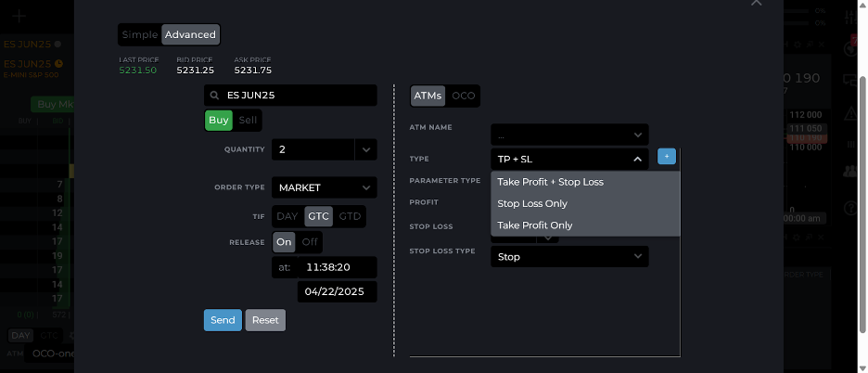Click the release time field 11:38:20
Viewport: 868px width, 373px height.
coord(338,267)
